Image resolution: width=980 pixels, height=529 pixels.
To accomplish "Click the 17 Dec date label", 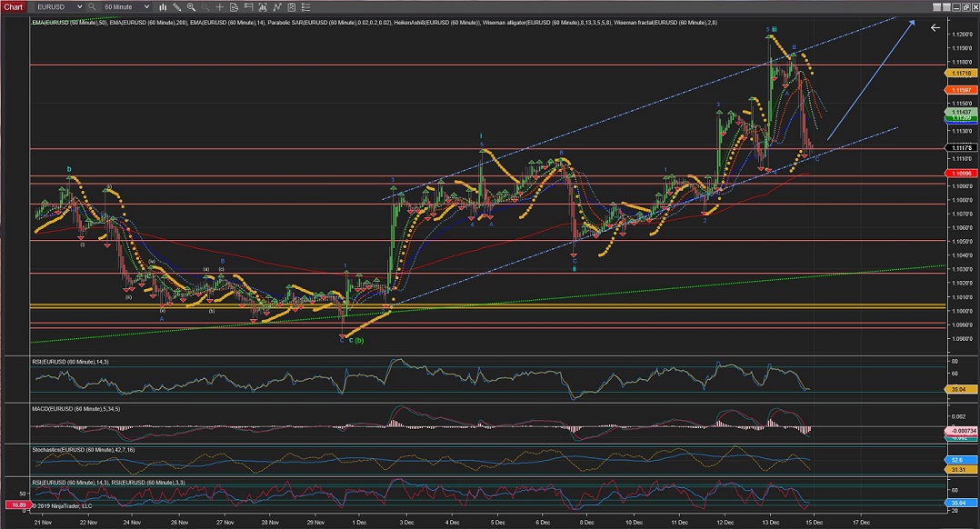I will (861, 522).
